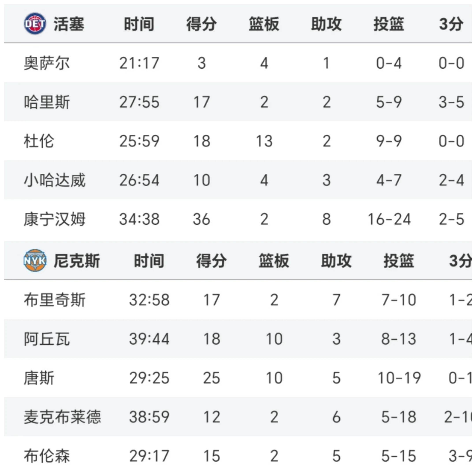Open the 尼克斯 team name link

(x=77, y=261)
